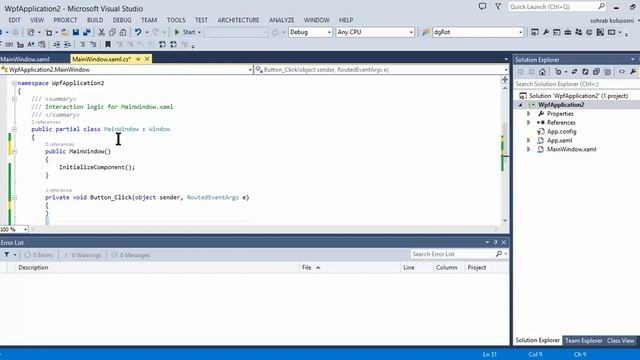Open the DEBUG menu
This screenshot has width=640, height=360.
coord(122,20)
